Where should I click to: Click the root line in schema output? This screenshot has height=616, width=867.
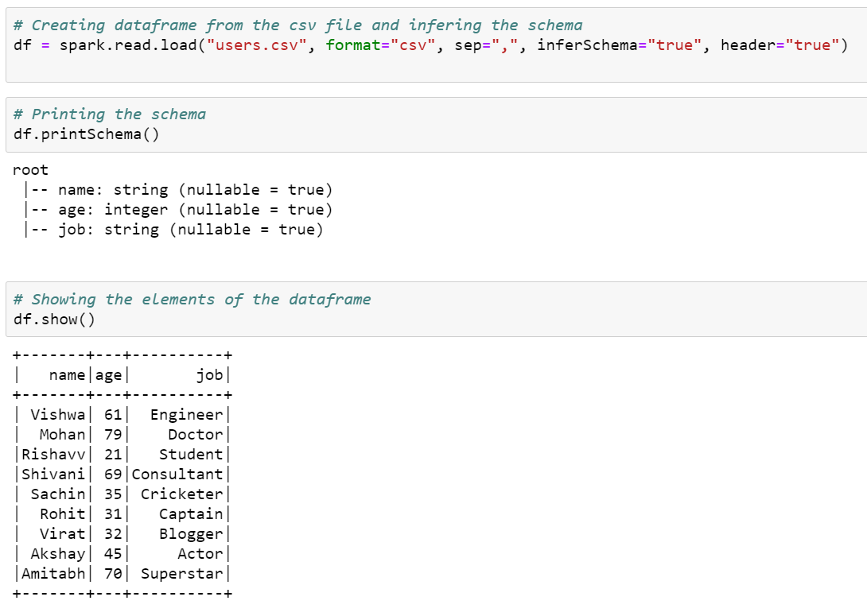(x=30, y=169)
